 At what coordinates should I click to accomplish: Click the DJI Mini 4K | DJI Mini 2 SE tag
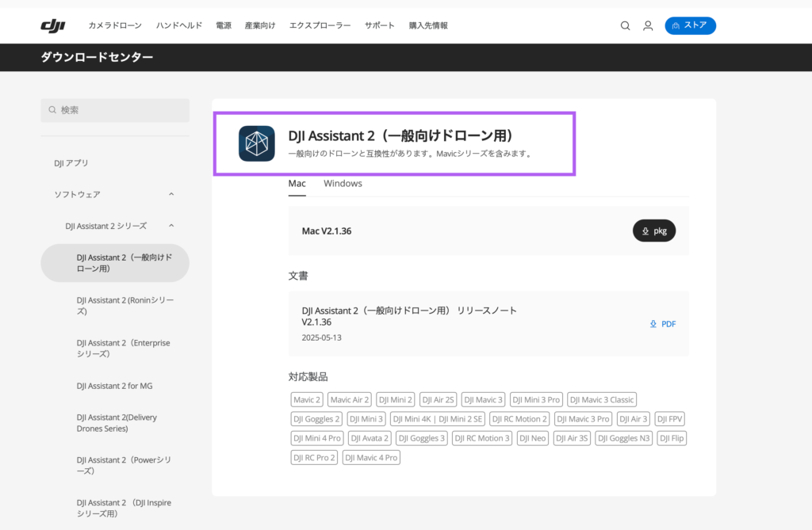pyautogui.click(x=438, y=419)
